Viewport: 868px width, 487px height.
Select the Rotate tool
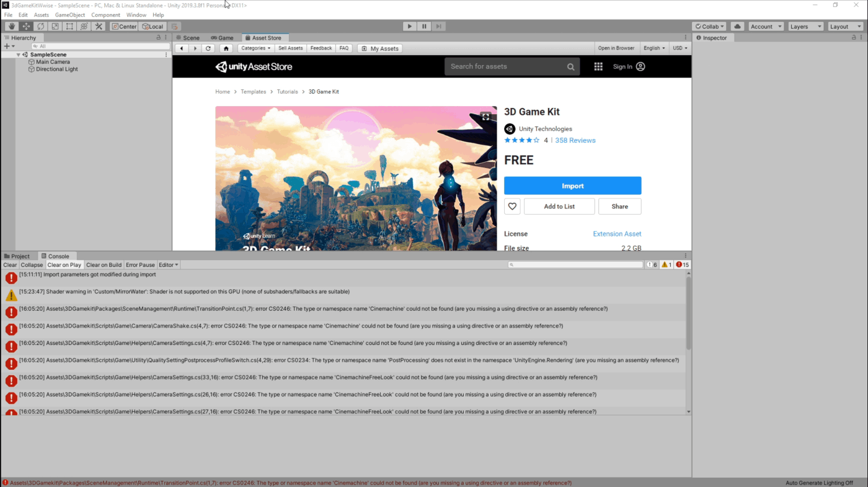click(x=41, y=26)
